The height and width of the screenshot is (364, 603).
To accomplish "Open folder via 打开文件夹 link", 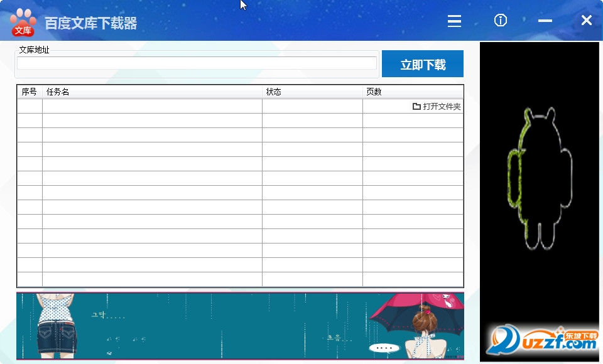I will (x=437, y=107).
